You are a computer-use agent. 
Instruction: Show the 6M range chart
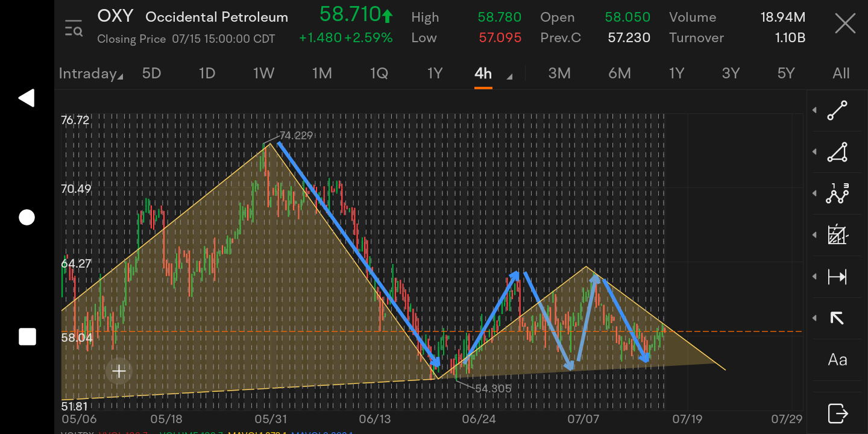(619, 74)
